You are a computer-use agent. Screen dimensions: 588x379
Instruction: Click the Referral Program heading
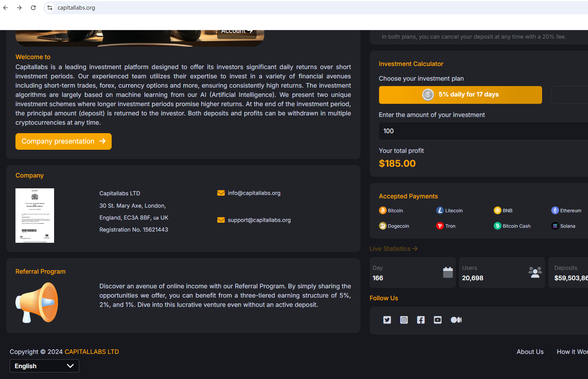point(41,272)
